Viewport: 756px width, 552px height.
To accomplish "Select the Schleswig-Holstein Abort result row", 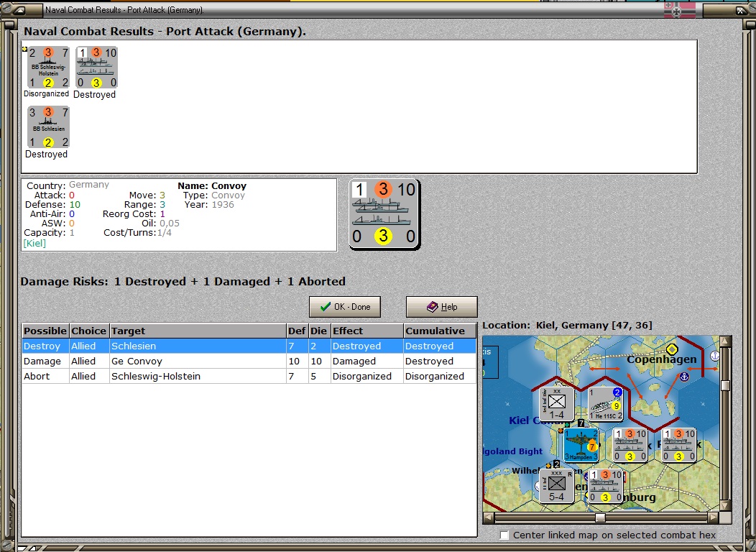I will point(249,376).
